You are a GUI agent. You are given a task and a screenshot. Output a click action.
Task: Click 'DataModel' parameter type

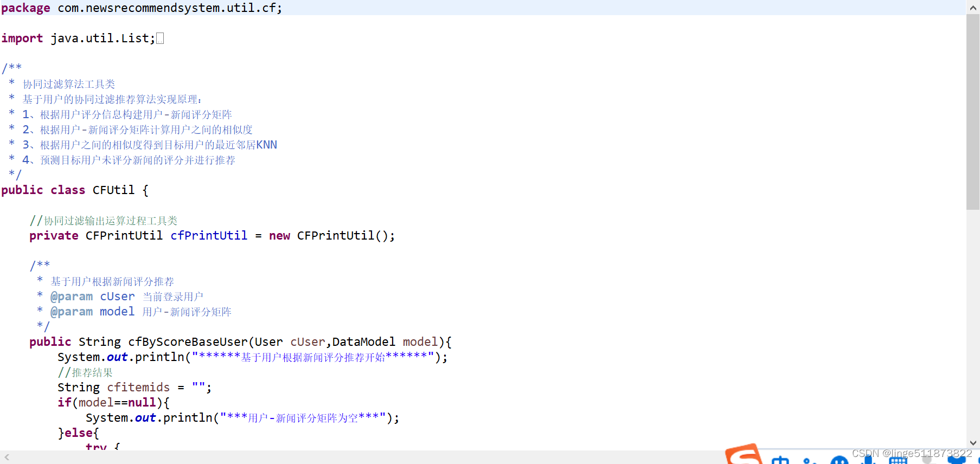click(x=364, y=342)
